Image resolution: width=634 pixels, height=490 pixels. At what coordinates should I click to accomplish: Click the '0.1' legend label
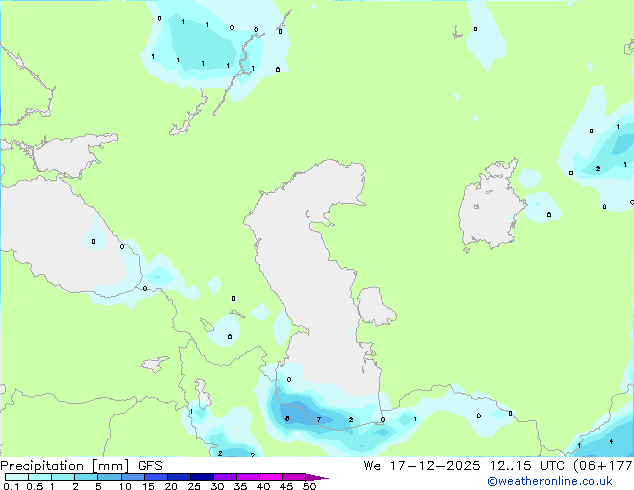click(x=11, y=486)
